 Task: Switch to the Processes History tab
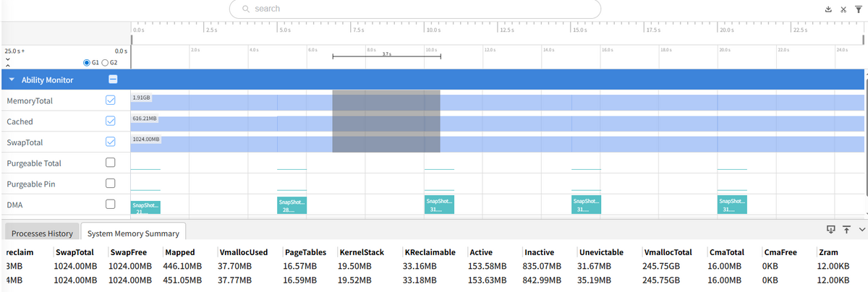click(41, 233)
